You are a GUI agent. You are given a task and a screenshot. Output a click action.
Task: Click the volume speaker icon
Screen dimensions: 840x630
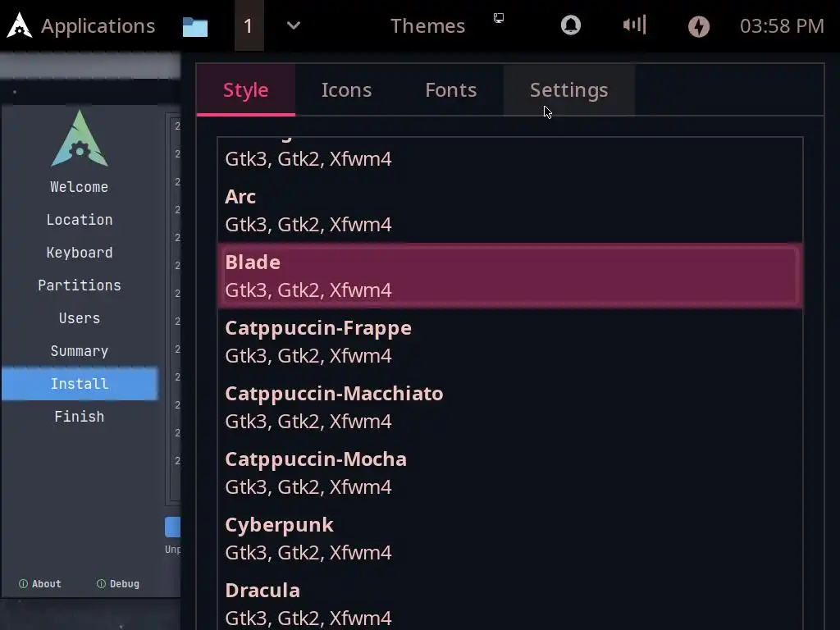click(635, 25)
